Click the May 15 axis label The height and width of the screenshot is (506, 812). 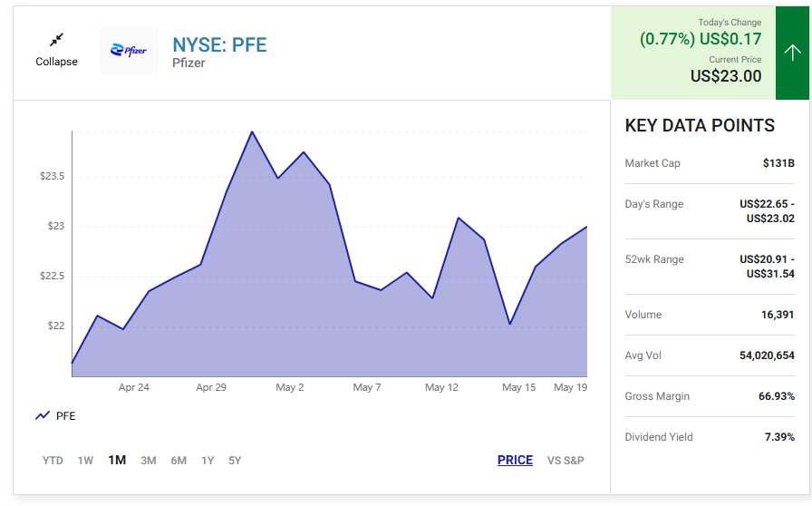pos(518,387)
